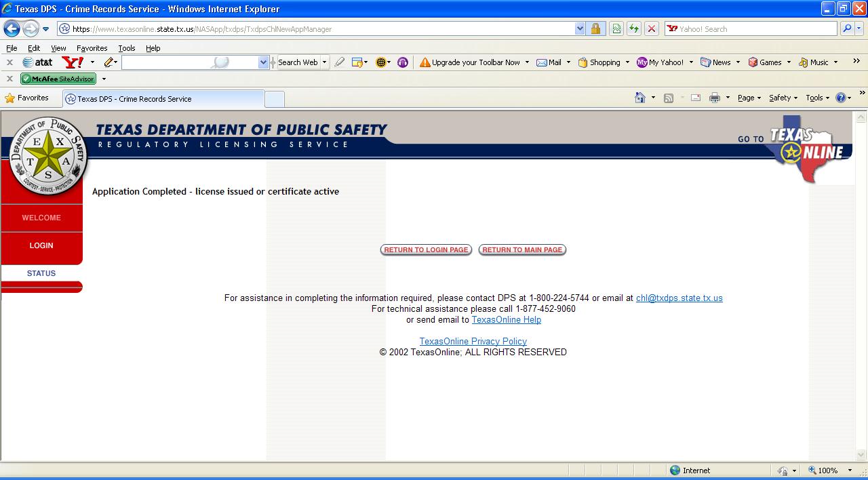868x480 pixels.
Task: Switch to Texas DPS - Crime Records tab
Action: (163, 99)
